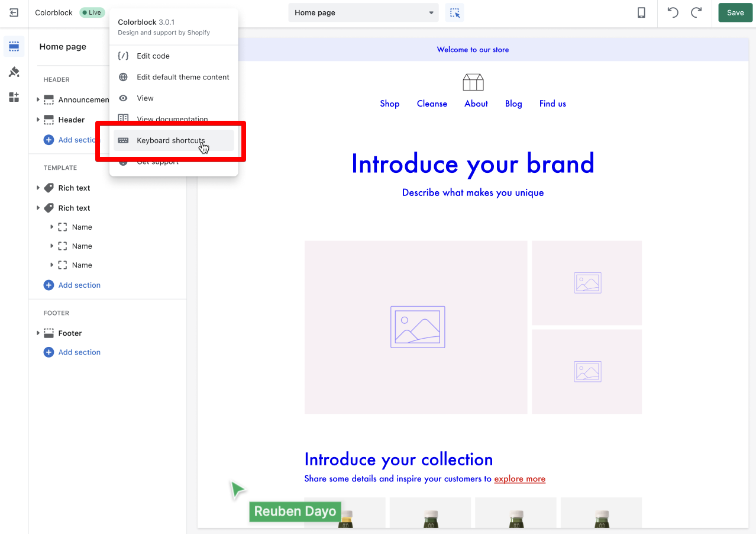Expand the first Rich text section

pos(38,188)
